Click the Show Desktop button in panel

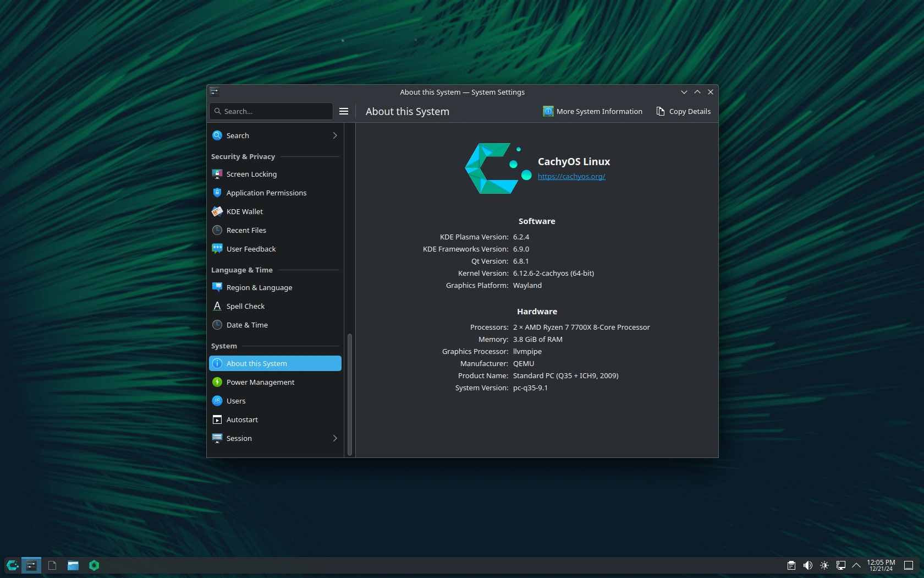[909, 565]
